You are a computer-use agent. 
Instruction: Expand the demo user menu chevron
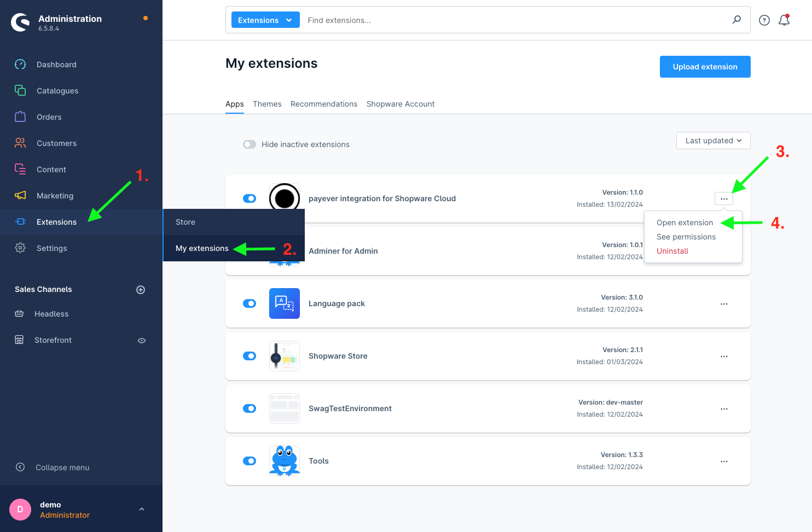(x=142, y=510)
